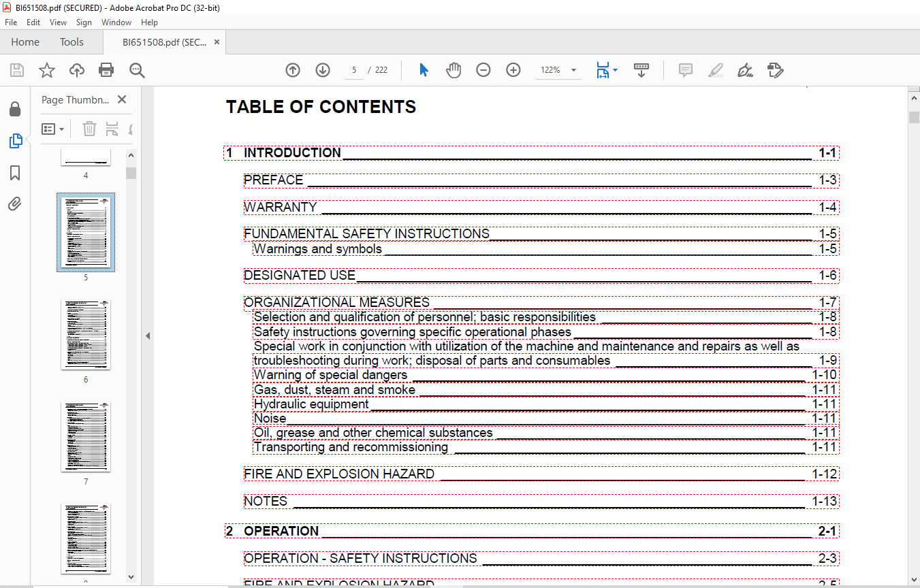Viewport: 920px width, 588px height.
Task: Open Warning of special dangers entry
Action: 546,374
